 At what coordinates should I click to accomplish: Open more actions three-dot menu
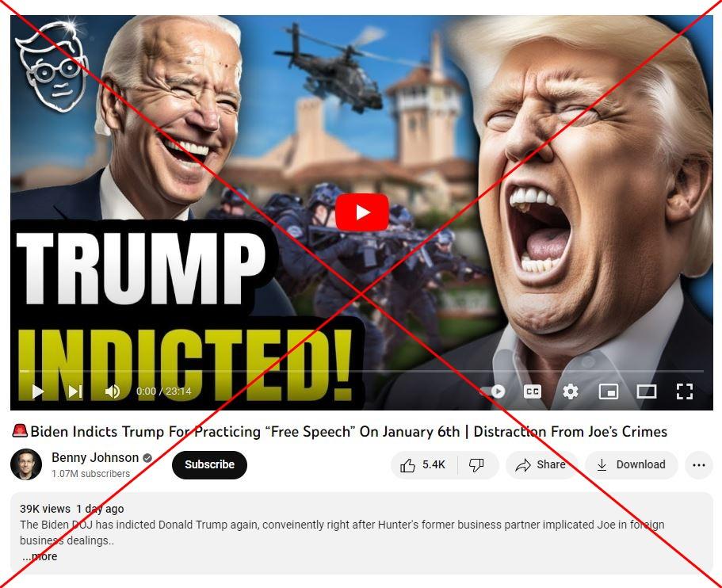(x=699, y=465)
